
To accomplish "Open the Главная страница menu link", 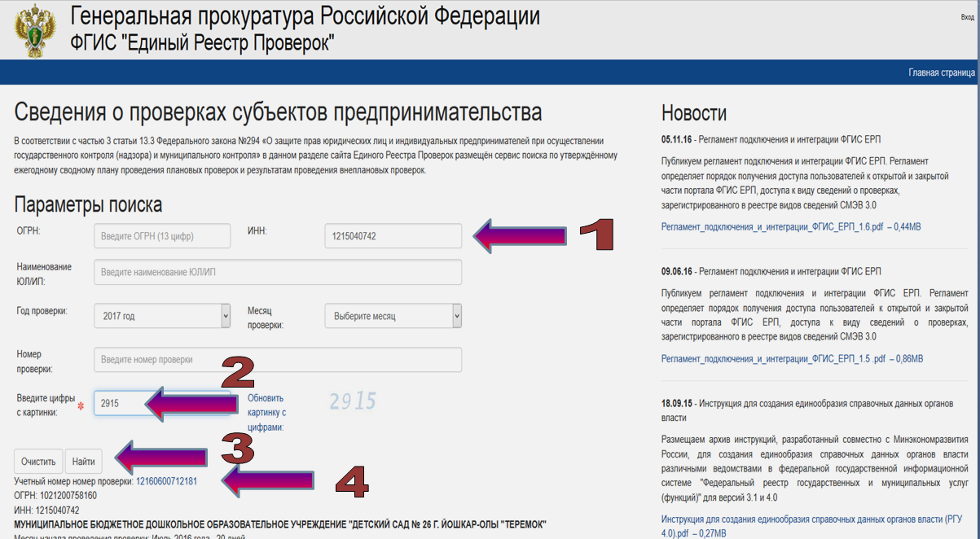I will (942, 72).
